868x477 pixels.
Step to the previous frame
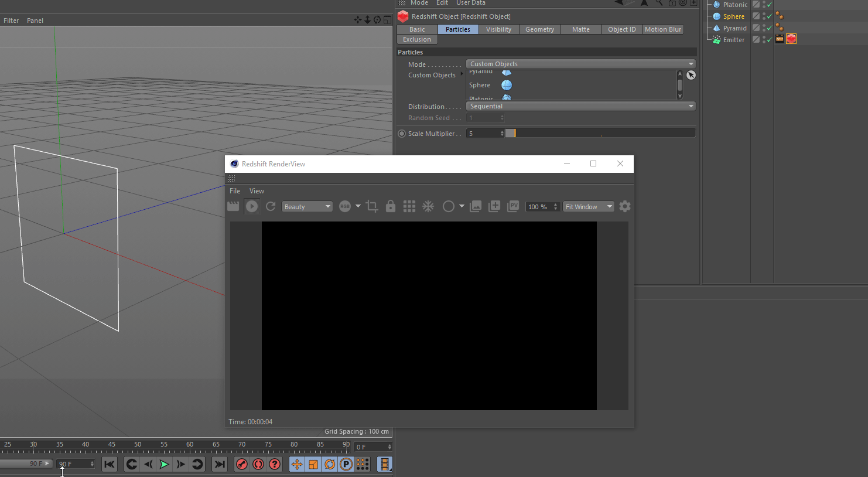pos(148,464)
